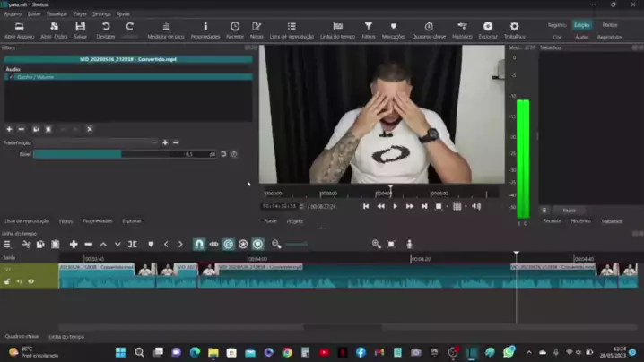Click the Salvar disk icon
Image resolution: width=644 pixels, height=362 pixels.
[80, 30]
